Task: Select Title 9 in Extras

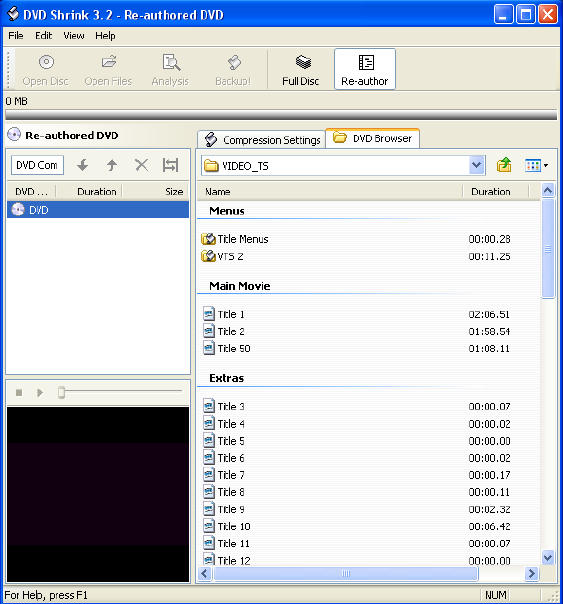Action: pyautogui.click(x=224, y=509)
